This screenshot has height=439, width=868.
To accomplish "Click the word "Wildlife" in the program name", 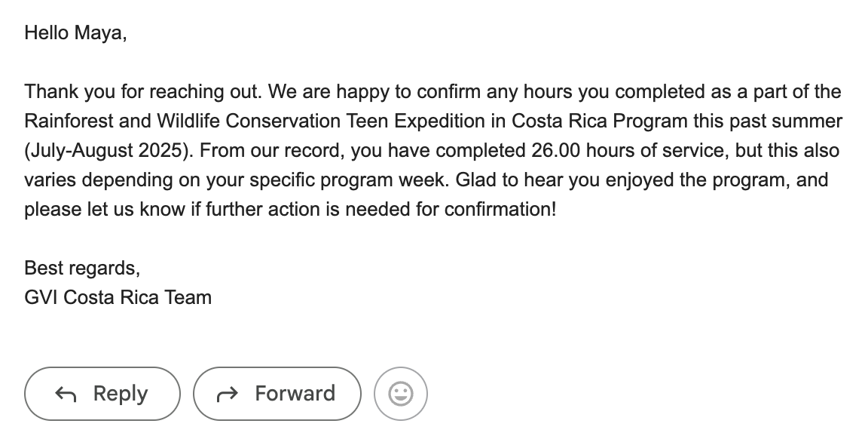I will 188,121.
